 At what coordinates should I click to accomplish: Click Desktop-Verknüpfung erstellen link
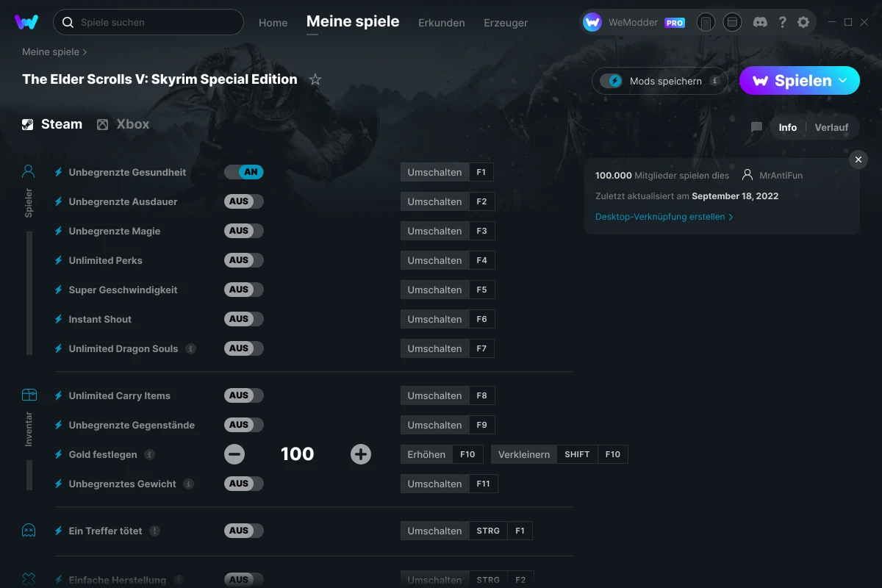[x=664, y=217]
